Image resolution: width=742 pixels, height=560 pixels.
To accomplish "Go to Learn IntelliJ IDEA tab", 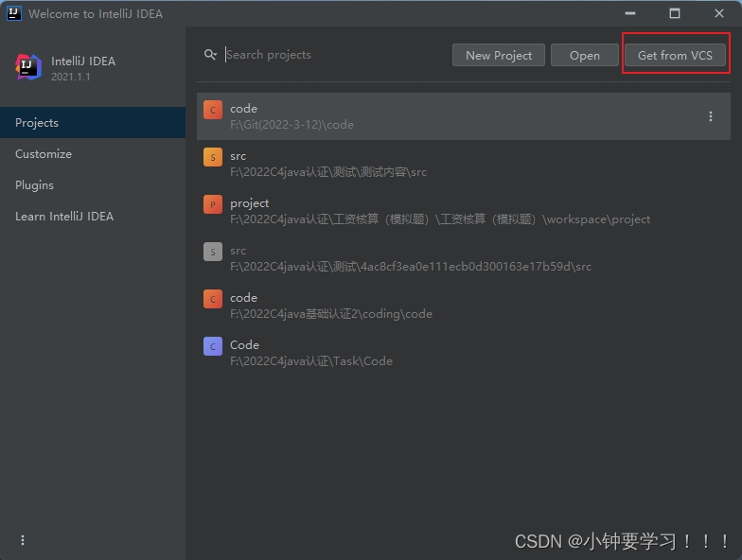I will (x=93, y=216).
